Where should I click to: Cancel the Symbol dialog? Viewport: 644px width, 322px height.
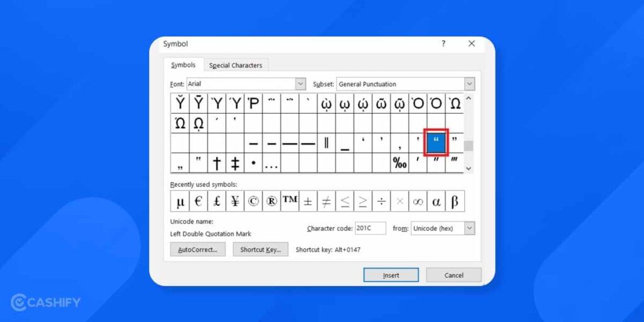[454, 275]
